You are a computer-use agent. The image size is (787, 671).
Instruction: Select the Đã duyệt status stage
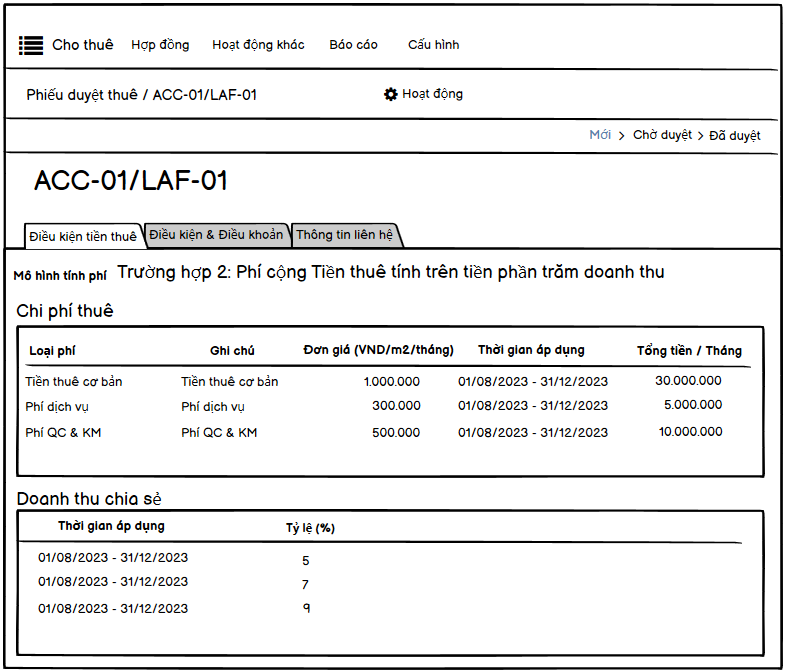click(735, 136)
